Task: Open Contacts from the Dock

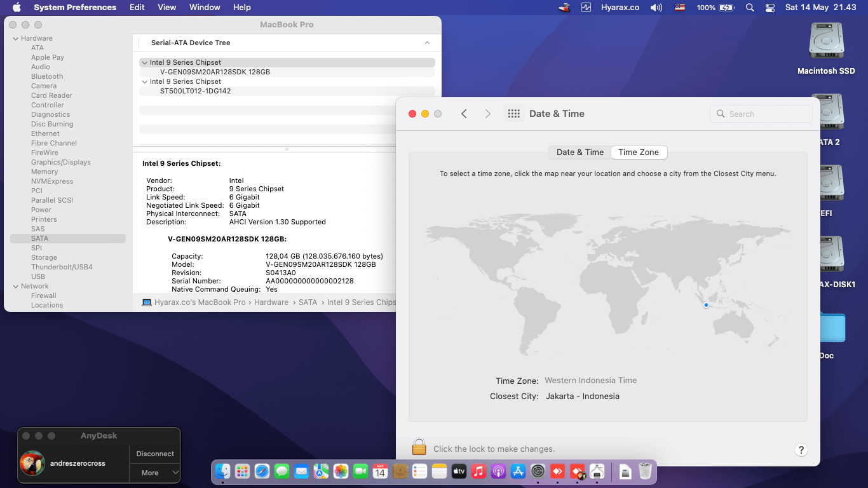Action: (x=400, y=471)
